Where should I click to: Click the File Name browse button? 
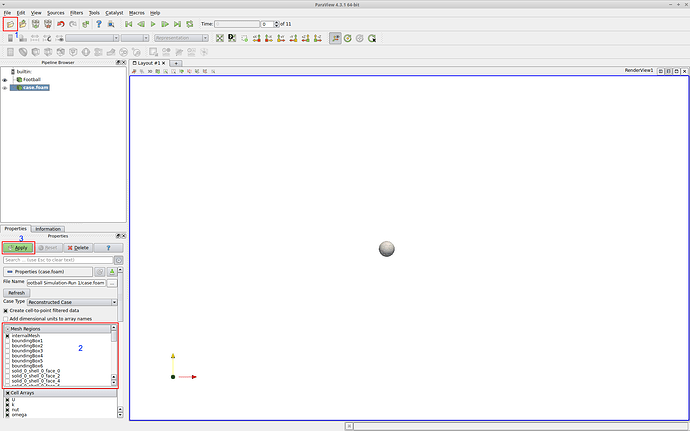tap(112, 283)
